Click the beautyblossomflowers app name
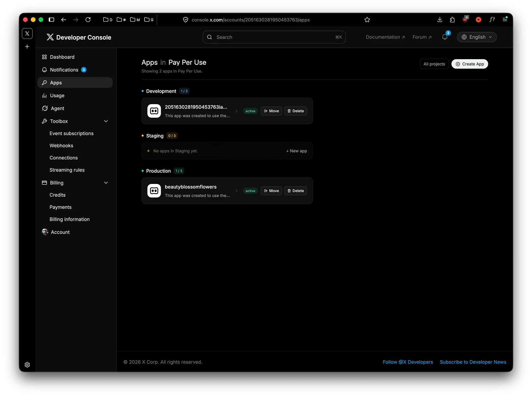The height and width of the screenshot is (397, 532). [191, 187]
